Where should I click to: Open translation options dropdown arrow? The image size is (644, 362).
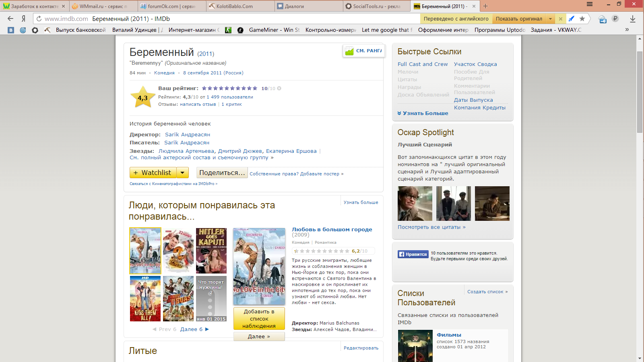pos(550,19)
